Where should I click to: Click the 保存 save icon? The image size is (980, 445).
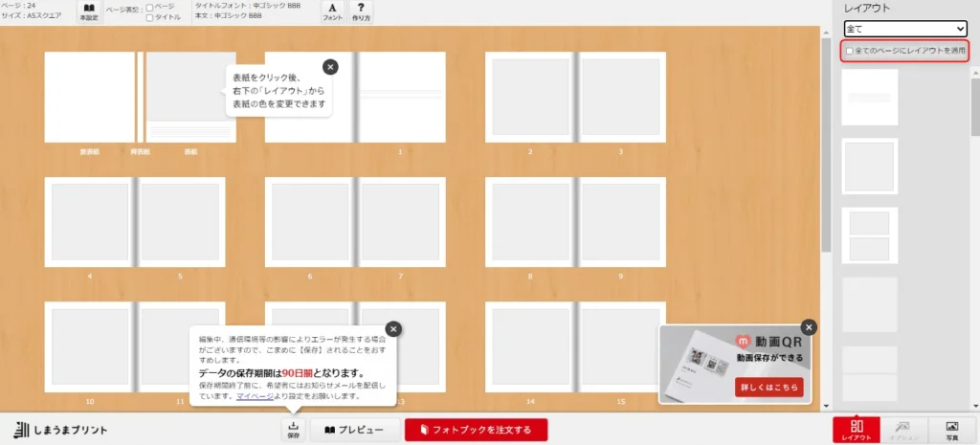pyautogui.click(x=293, y=430)
